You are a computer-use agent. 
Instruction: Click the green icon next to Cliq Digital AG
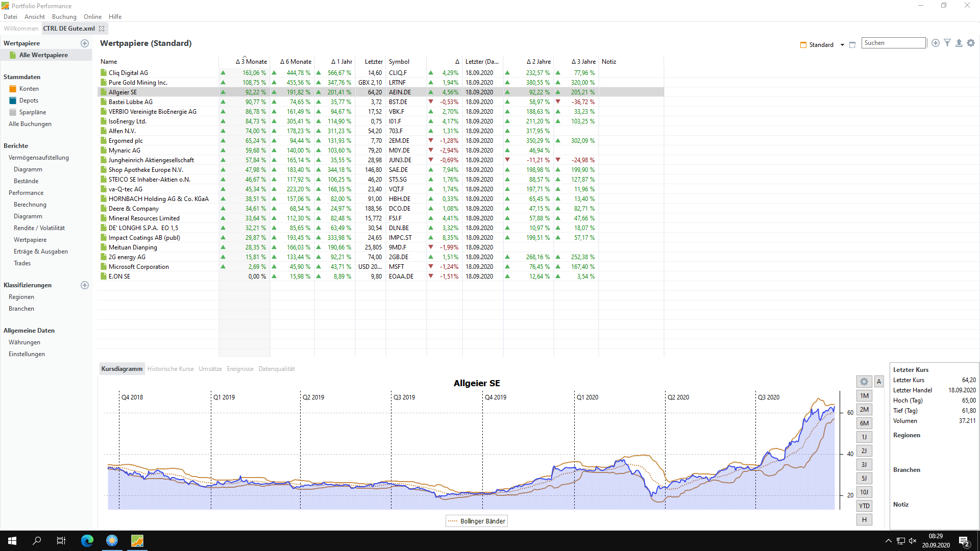tap(104, 73)
